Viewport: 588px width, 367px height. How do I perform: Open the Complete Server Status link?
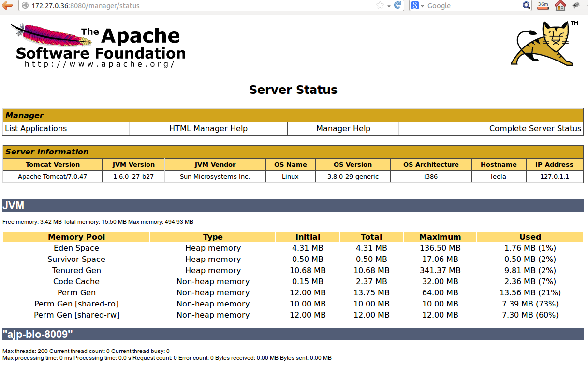click(535, 128)
